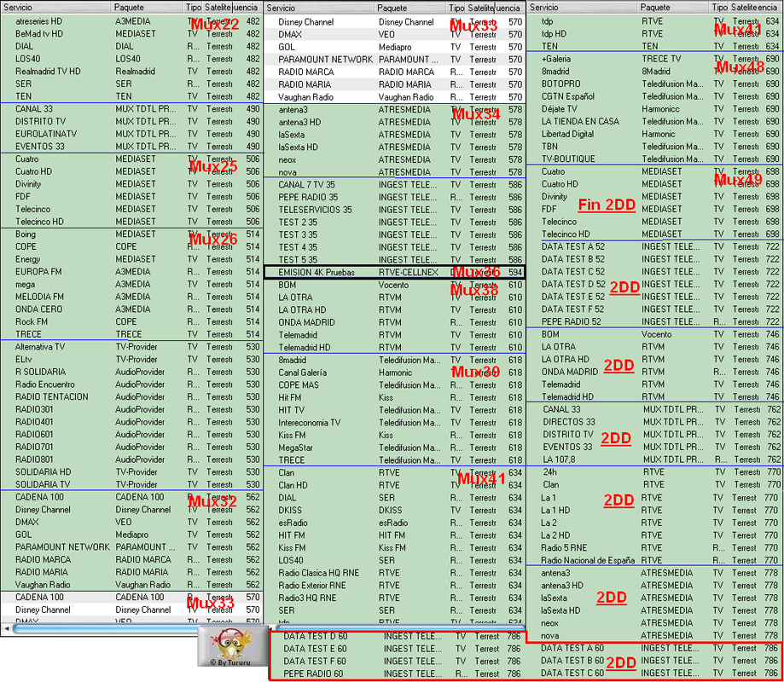Select the HIT TV row

tap(394, 410)
